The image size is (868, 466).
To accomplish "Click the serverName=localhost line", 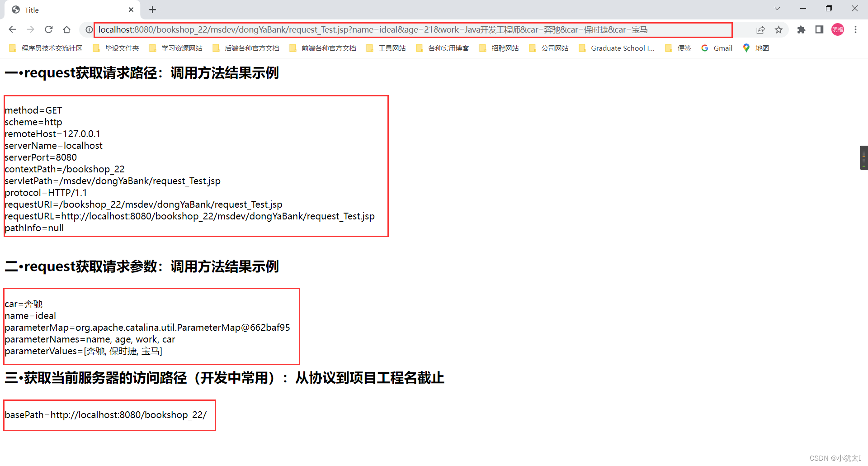I will (53, 146).
